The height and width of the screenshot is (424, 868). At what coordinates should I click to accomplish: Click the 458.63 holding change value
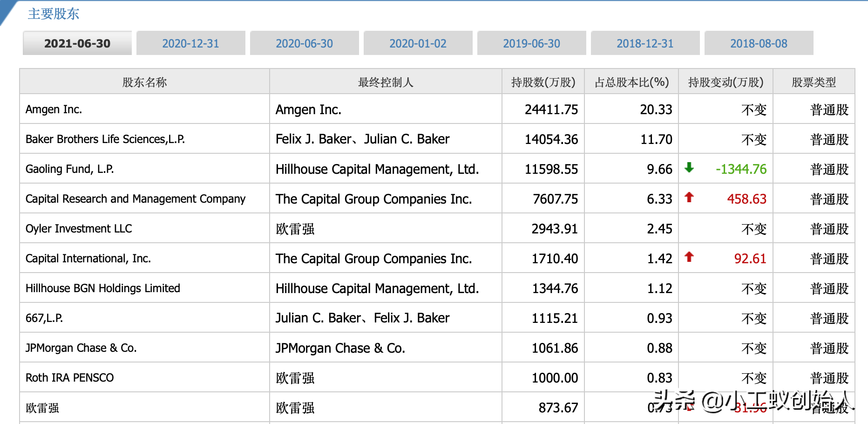[x=747, y=199]
